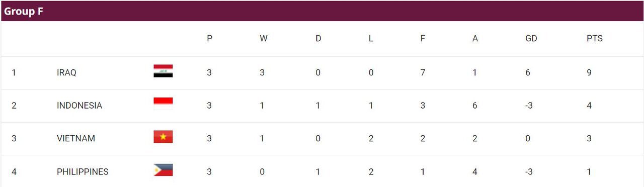Image resolution: width=644 pixels, height=187 pixels.
Task: Click the A column header
Action: [475, 38]
